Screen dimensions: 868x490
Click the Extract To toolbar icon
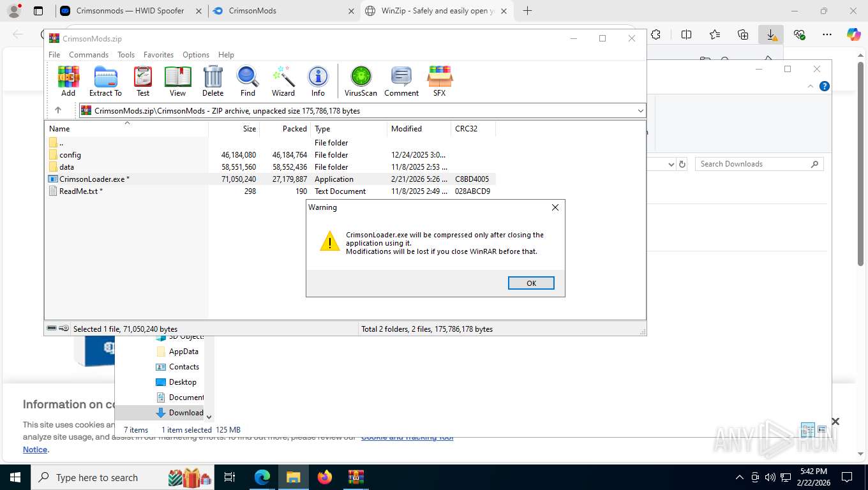coord(105,81)
